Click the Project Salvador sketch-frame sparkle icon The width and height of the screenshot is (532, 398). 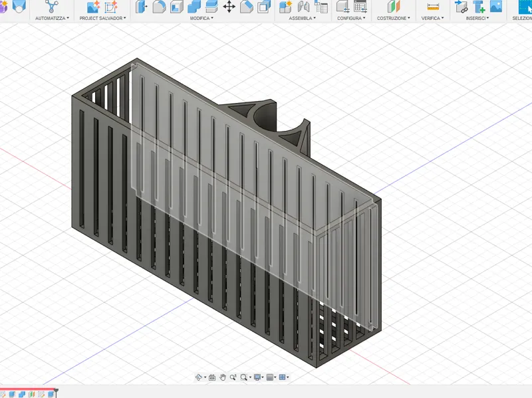[x=110, y=7]
